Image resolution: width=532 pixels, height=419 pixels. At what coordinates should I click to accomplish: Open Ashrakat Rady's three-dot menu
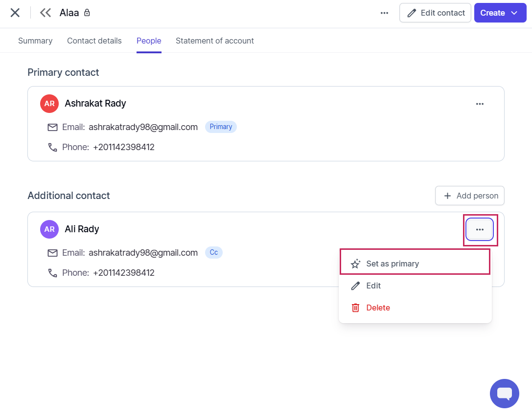point(480,104)
